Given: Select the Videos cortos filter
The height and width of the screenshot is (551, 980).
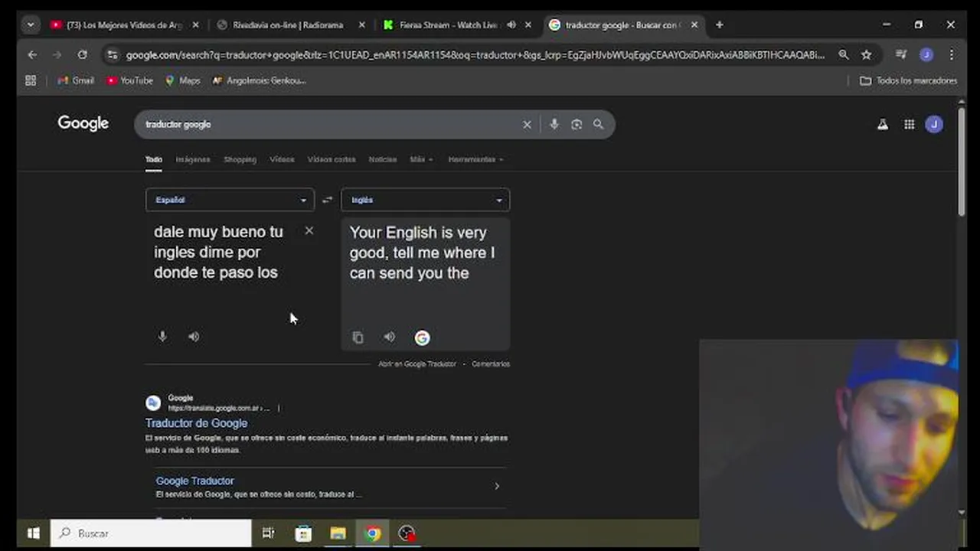Looking at the screenshot, I should (x=332, y=159).
